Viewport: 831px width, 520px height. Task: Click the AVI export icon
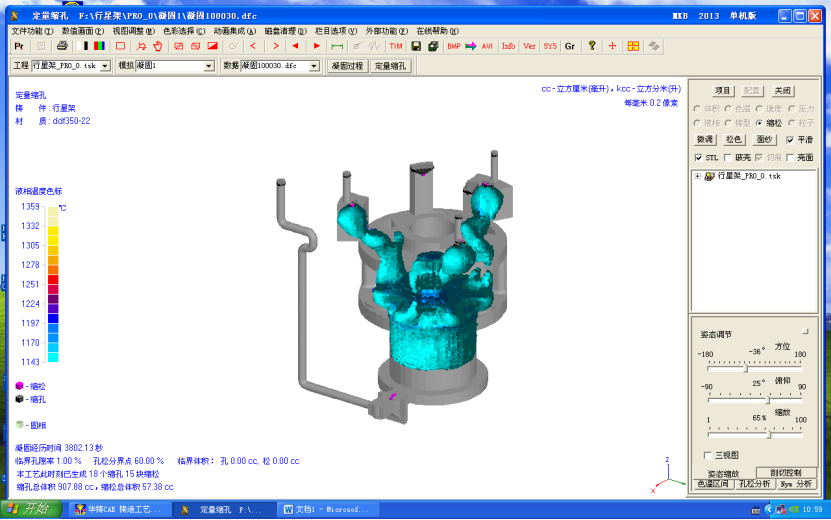pos(487,46)
